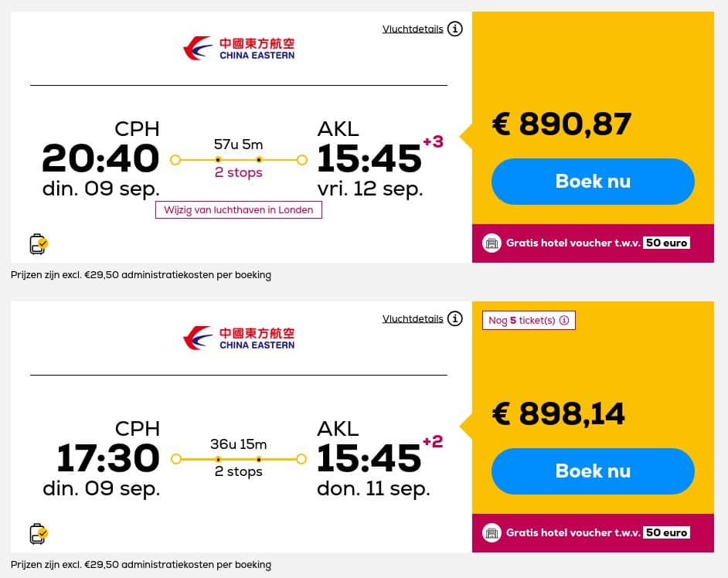The height and width of the screenshot is (578, 728).
Task: Click Boek nu for the €890,87 flight
Action: [x=593, y=181]
